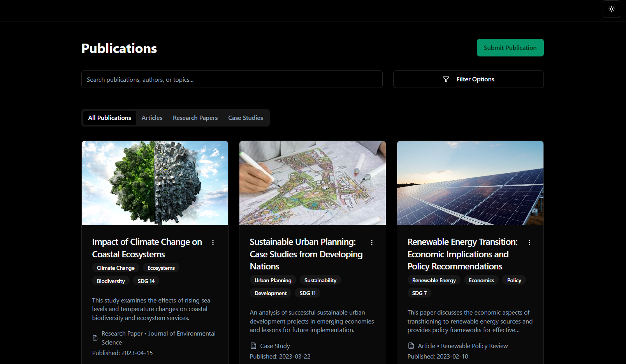Open the urban planning map thumbnail

click(313, 183)
